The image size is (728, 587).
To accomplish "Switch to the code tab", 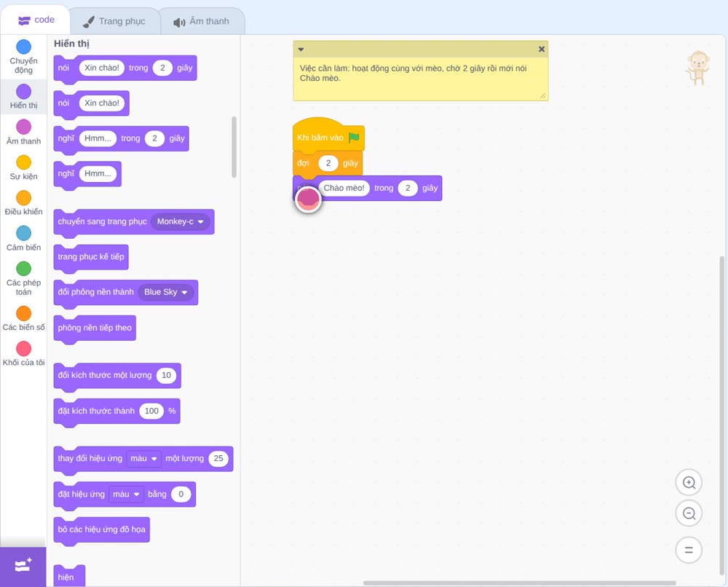I will coord(36,20).
